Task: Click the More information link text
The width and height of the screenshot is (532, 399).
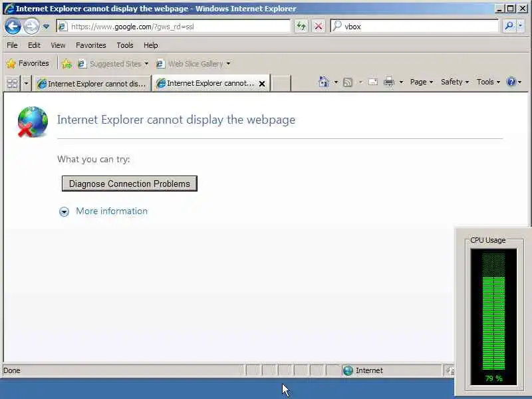Action: click(112, 211)
